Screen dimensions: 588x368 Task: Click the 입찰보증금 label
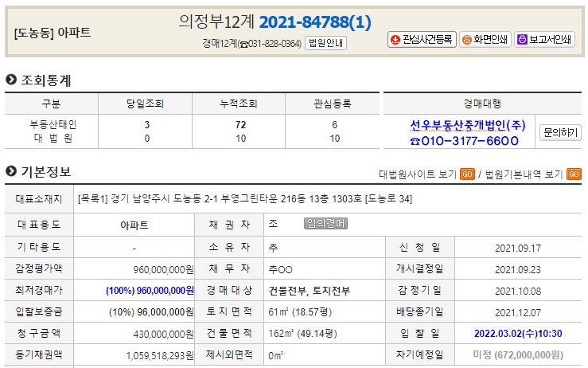pos(39,311)
